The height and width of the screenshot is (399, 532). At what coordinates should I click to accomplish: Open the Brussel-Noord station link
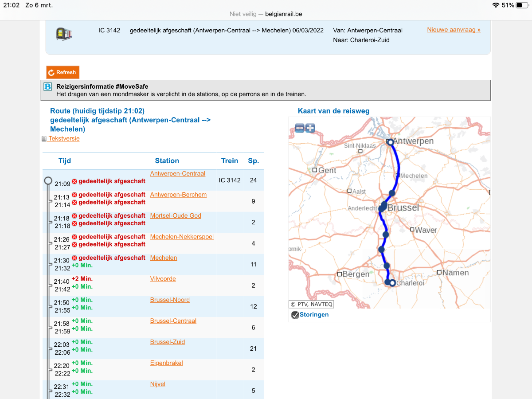click(170, 300)
